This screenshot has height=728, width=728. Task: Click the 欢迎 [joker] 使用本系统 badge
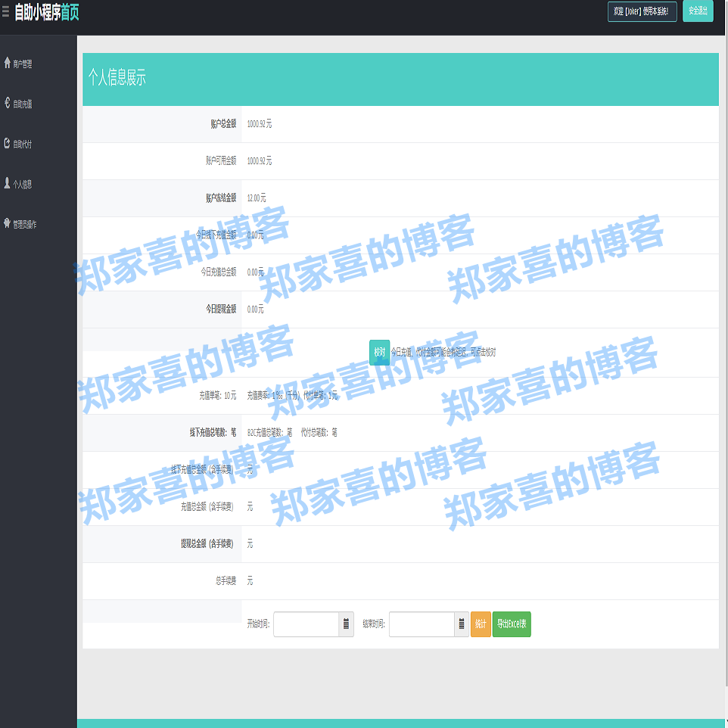pos(642,11)
